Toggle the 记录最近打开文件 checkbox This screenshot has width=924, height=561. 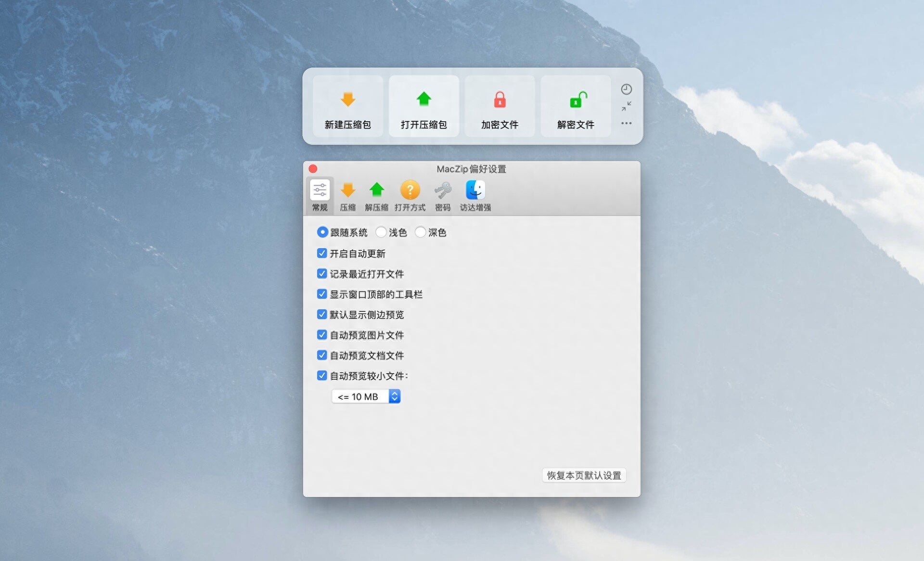pos(322,274)
